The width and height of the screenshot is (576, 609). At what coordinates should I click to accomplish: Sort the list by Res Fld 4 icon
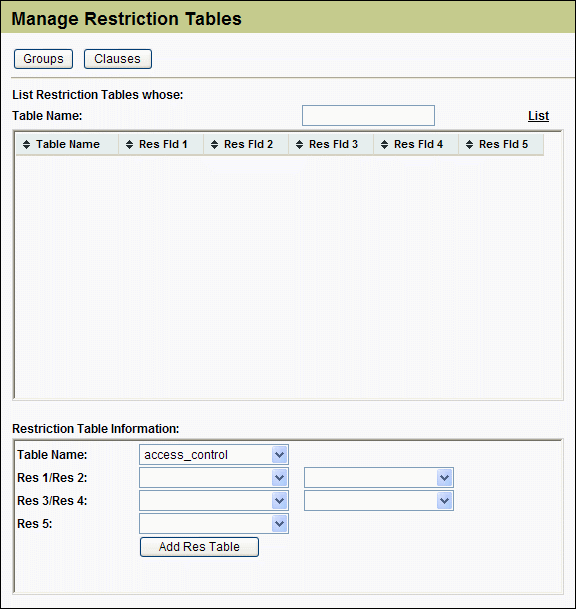tap(385, 144)
